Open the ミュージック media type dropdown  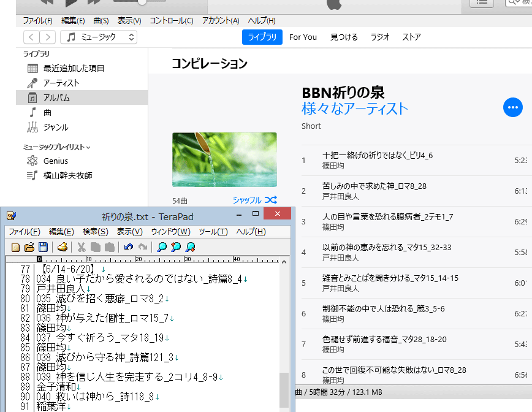pos(99,37)
